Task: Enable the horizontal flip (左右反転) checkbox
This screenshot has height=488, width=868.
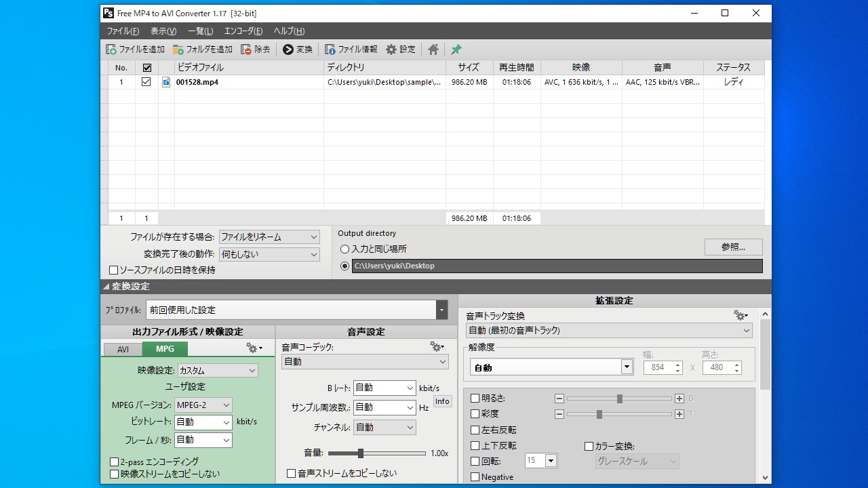Action: tap(475, 430)
